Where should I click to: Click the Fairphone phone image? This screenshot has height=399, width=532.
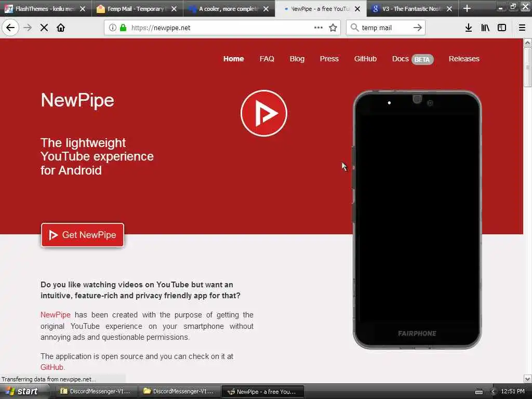417,220
